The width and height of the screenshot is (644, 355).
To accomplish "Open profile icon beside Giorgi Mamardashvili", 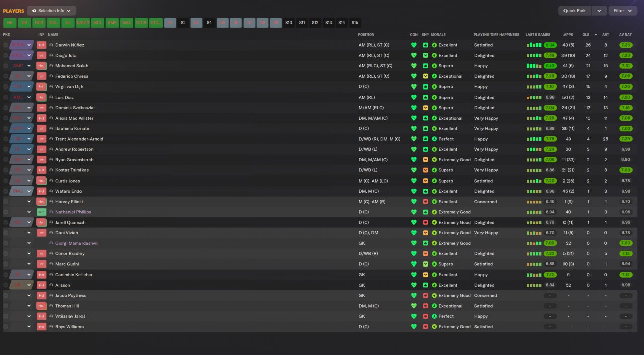I will tap(51, 243).
